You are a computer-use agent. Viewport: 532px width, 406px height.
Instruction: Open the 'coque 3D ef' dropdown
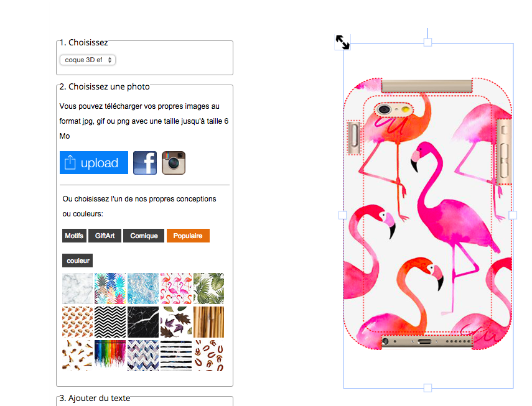point(88,60)
